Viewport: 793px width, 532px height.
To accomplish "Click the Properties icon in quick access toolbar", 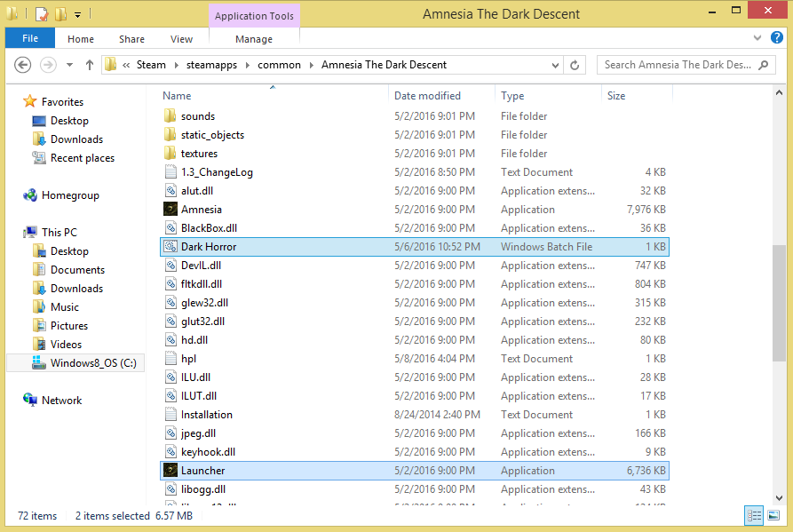I will point(41,14).
